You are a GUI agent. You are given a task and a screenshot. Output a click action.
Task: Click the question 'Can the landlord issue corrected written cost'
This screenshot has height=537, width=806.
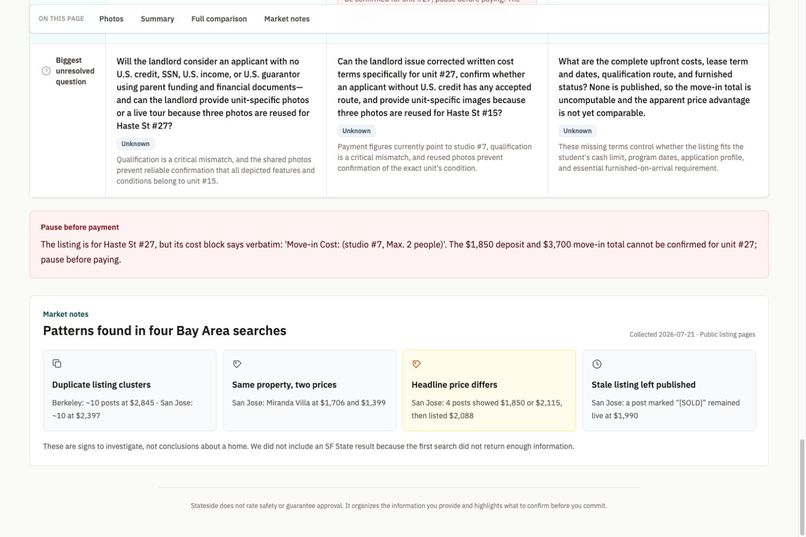(434, 87)
